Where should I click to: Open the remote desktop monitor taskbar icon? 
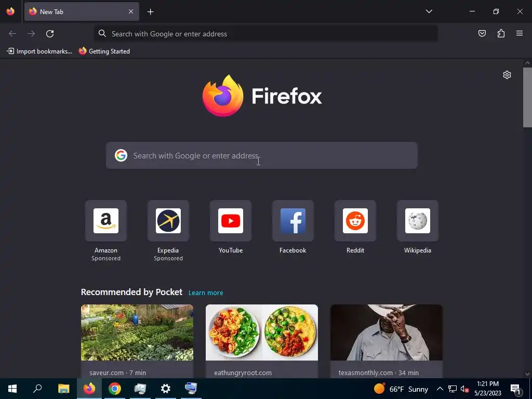191,389
